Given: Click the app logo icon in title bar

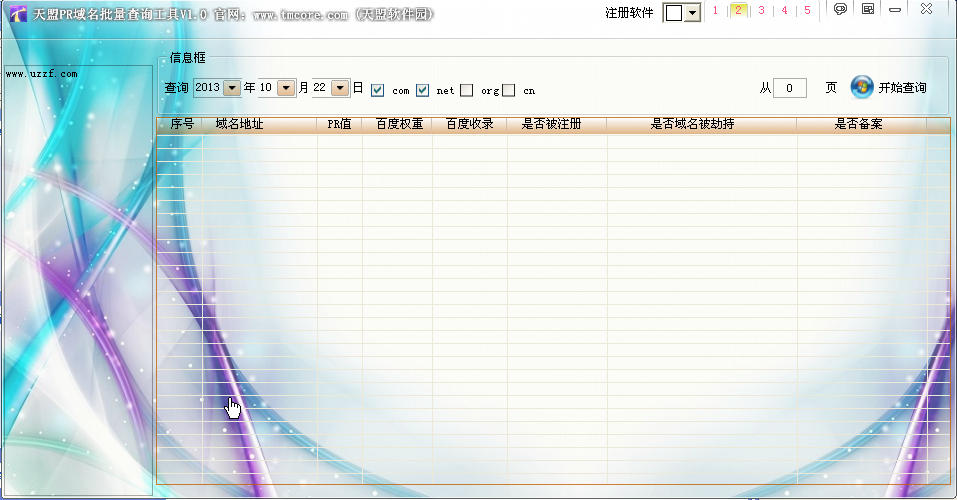Looking at the screenshot, I should [x=17, y=13].
